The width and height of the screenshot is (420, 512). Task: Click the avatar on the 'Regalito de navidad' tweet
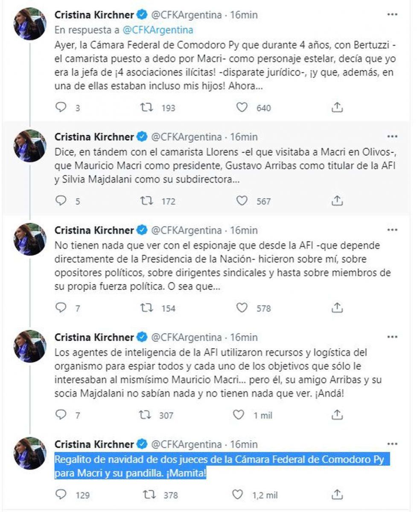[29, 453]
